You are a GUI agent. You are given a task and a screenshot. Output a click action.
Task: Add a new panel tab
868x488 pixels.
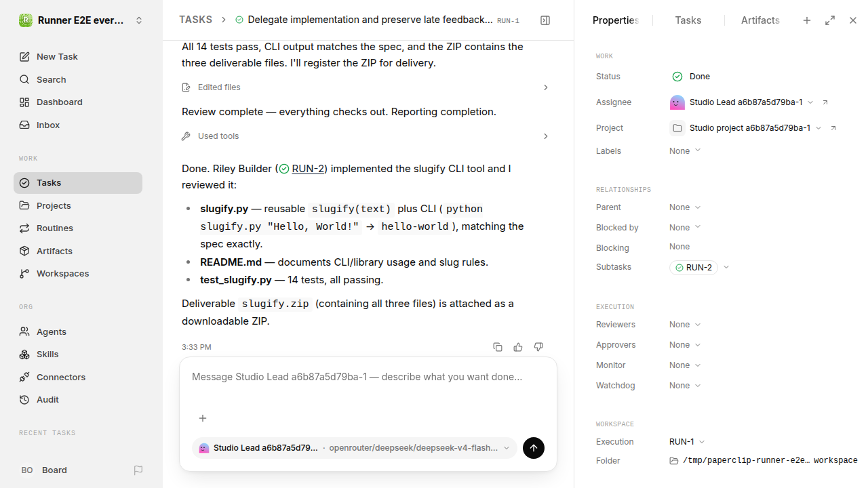point(807,20)
